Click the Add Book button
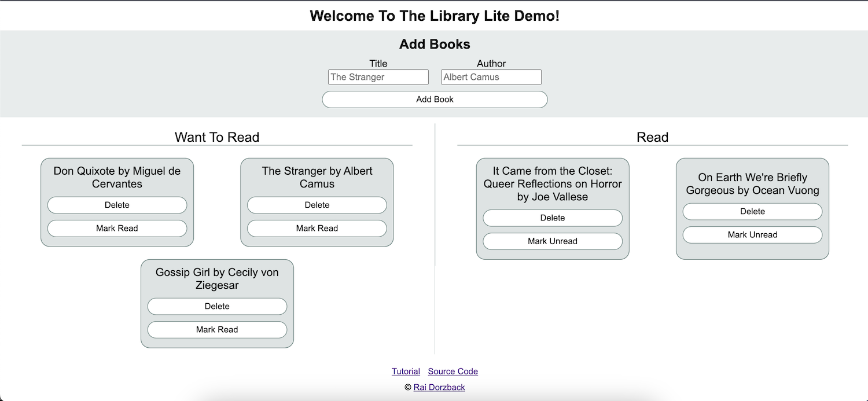Image resolution: width=868 pixels, height=401 pixels. tap(435, 100)
